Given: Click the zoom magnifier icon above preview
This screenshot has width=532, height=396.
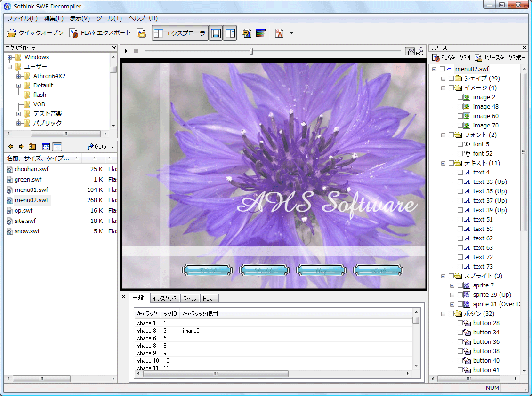Looking at the screenshot, I should (410, 51).
